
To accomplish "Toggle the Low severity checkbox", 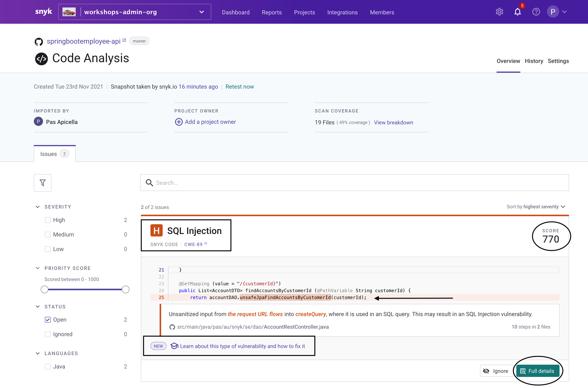I will [48, 249].
